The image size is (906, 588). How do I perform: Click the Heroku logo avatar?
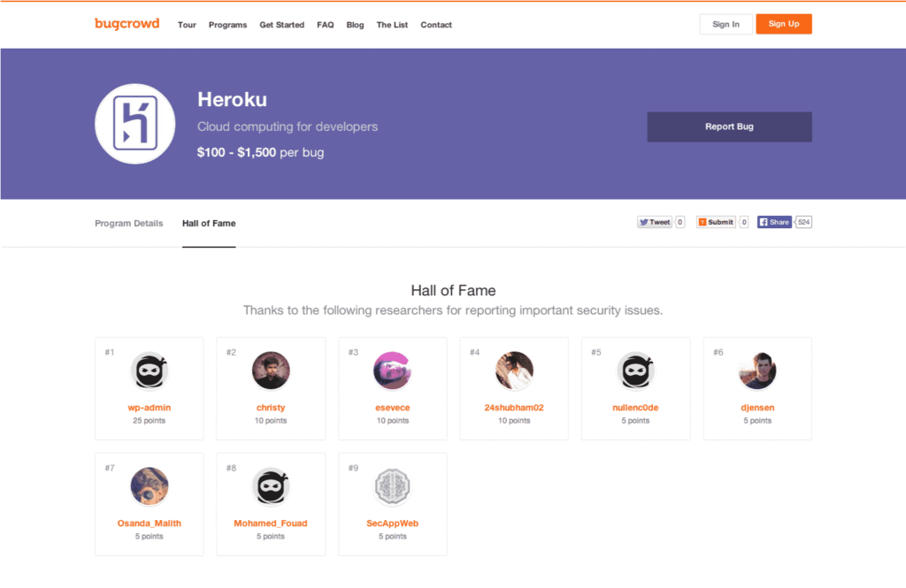click(x=135, y=124)
